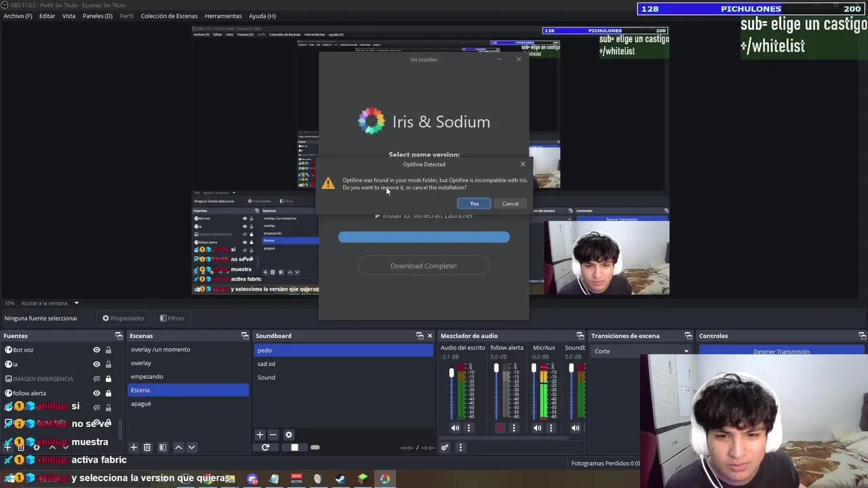868x488 pixels.
Task: Open Discord from the taskbar
Action: point(252,479)
